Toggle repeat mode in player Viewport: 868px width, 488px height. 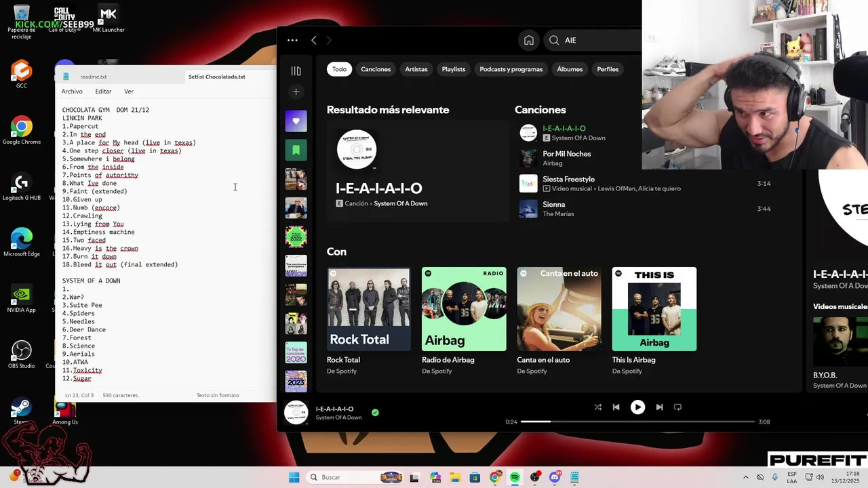677,407
